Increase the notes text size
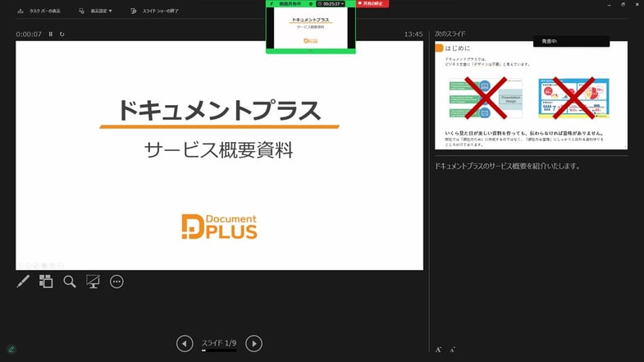The image size is (644, 362). (439, 350)
